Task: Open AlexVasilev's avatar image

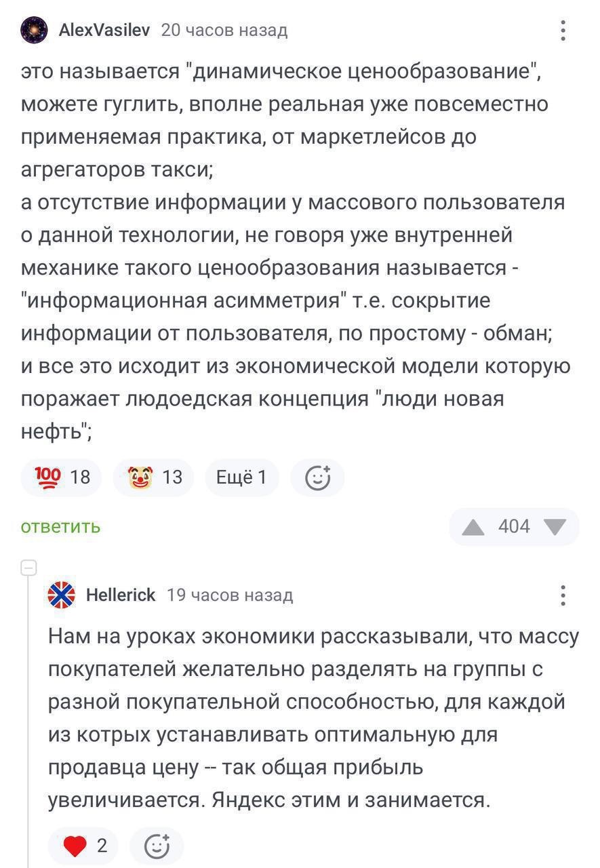Action: (x=34, y=31)
